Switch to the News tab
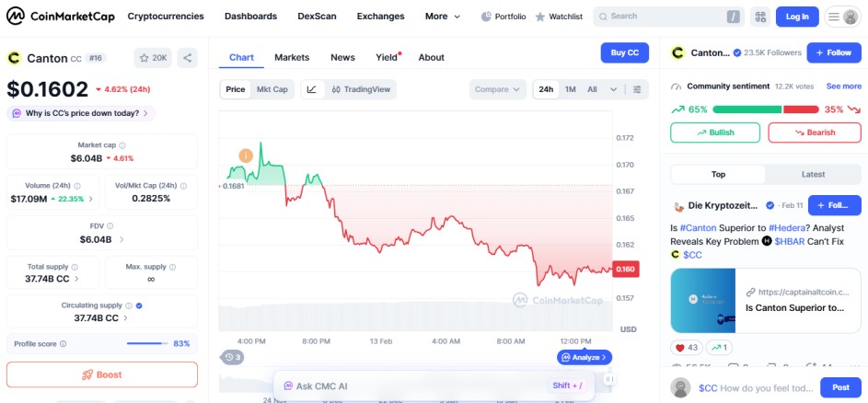Screen dimensions: 868x403 [x=342, y=58]
